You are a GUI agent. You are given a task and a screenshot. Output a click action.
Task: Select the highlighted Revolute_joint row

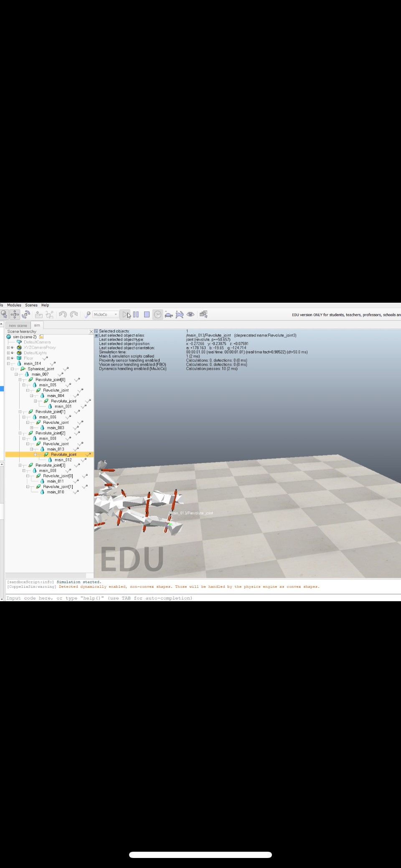tap(49, 454)
